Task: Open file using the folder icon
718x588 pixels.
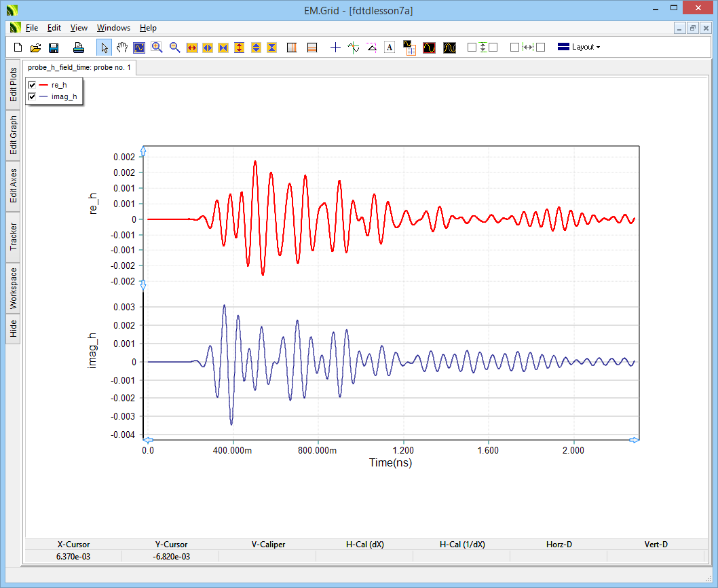Action: pos(36,48)
